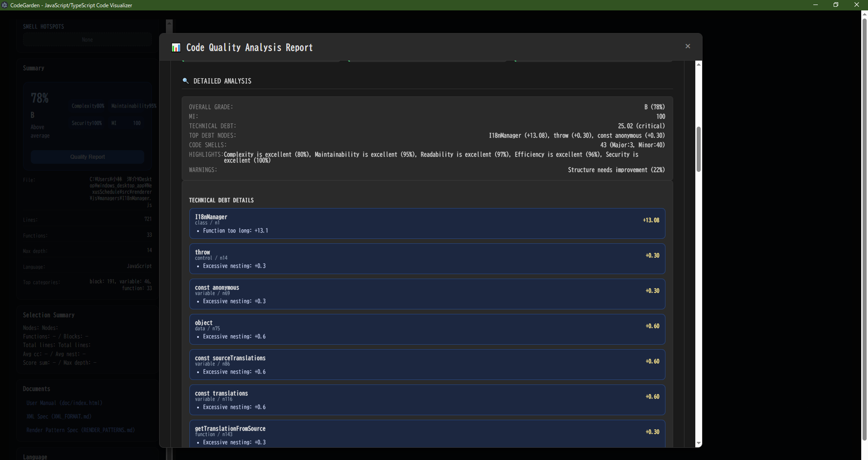The height and width of the screenshot is (460, 868).
Task: Open the getTranslationFromSource function debt entry
Action: (427, 434)
